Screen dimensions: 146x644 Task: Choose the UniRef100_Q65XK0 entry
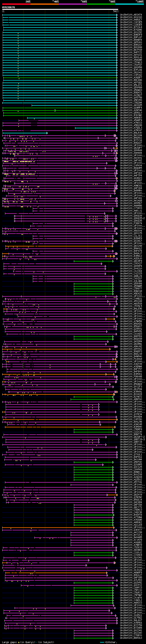[131, 42]
